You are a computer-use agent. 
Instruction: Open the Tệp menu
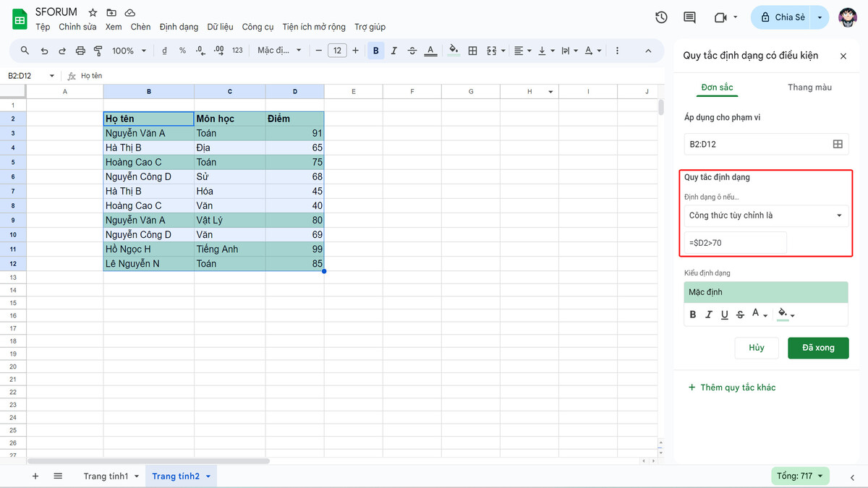(x=43, y=27)
